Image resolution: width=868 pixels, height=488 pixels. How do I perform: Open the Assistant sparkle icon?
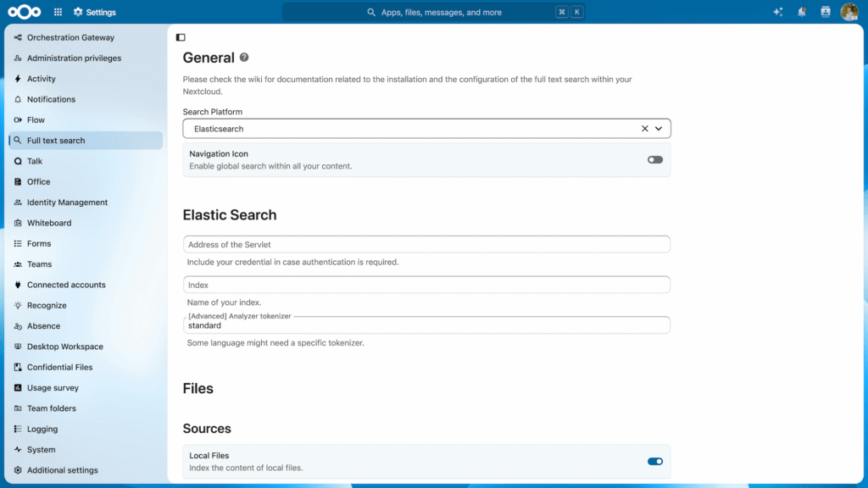pos(778,12)
